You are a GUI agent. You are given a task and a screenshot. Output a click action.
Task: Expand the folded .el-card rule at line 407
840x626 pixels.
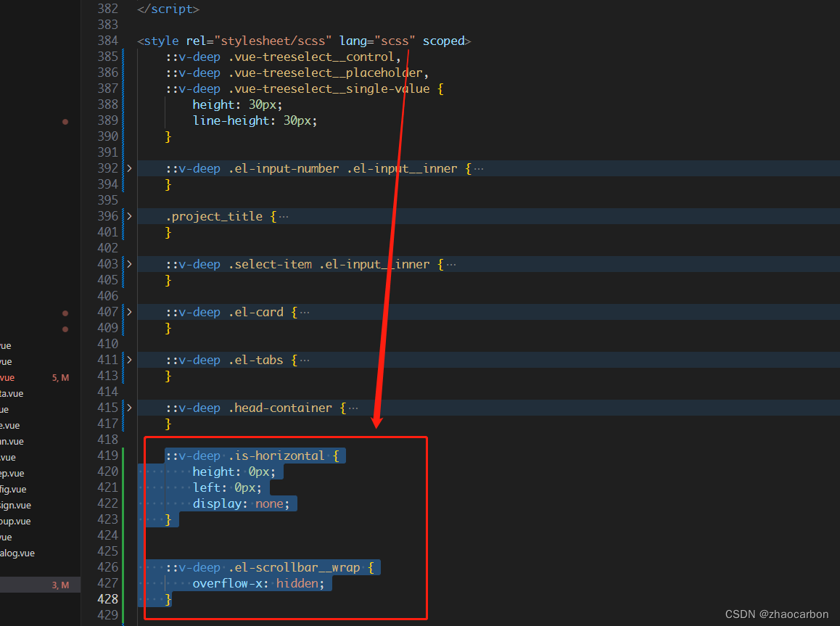click(x=129, y=312)
